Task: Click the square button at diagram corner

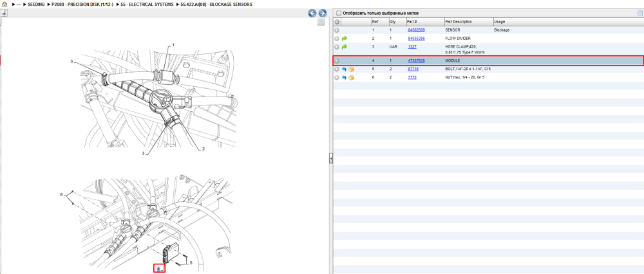Action: pyautogui.click(x=321, y=22)
